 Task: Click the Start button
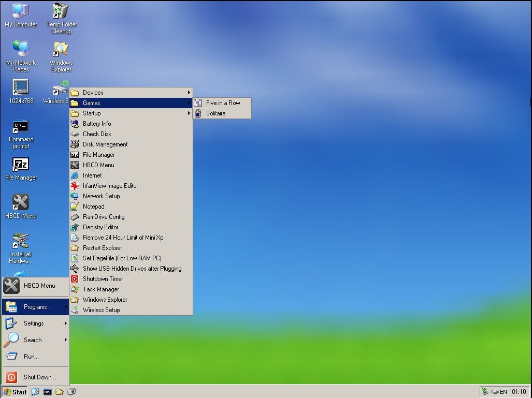click(15, 392)
